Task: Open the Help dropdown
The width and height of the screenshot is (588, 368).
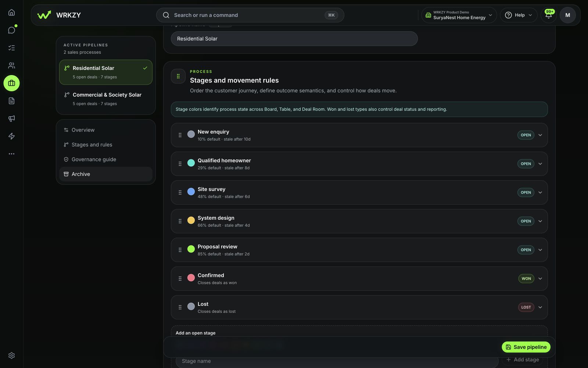Action: click(x=519, y=15)
